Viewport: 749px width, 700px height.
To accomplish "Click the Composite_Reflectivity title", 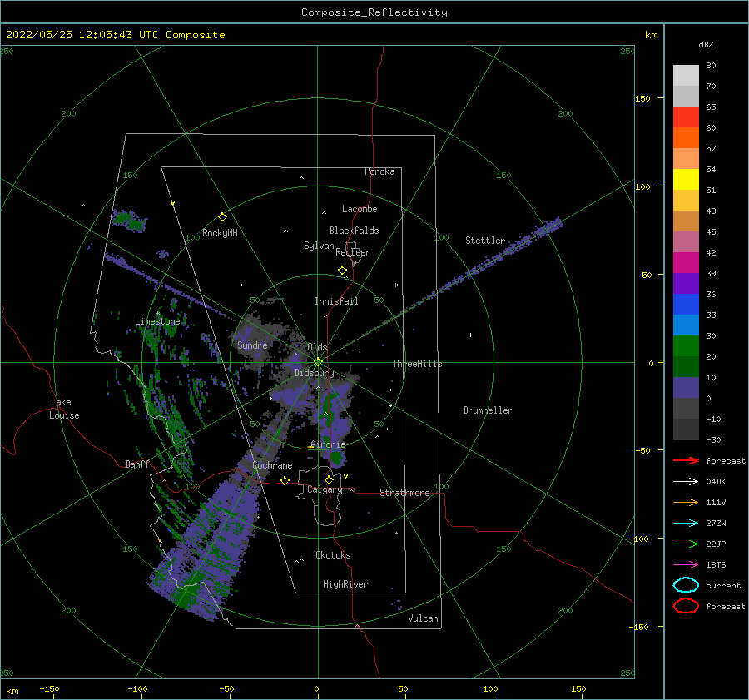I will (374, 12).
